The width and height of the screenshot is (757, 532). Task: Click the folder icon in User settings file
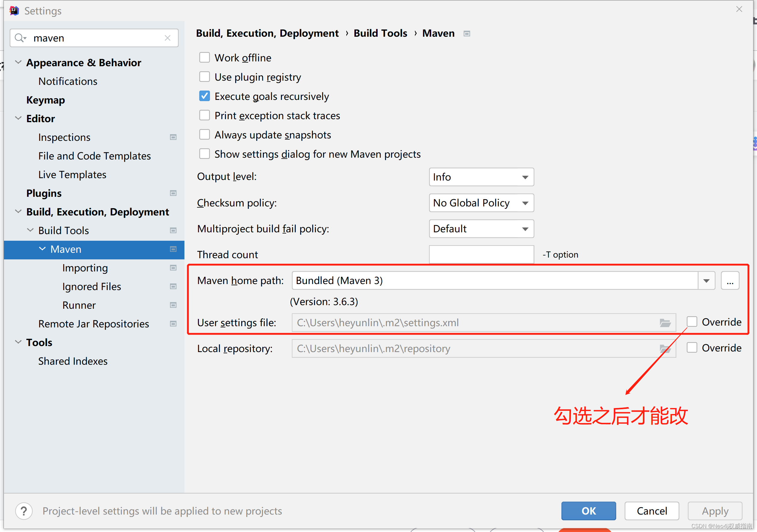tap(665, 323)
